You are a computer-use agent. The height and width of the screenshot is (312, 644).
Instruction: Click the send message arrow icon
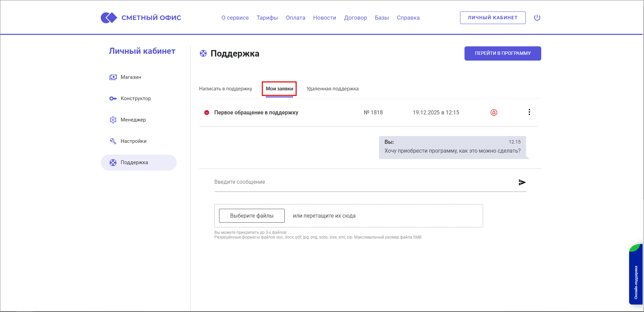point(522,182)
